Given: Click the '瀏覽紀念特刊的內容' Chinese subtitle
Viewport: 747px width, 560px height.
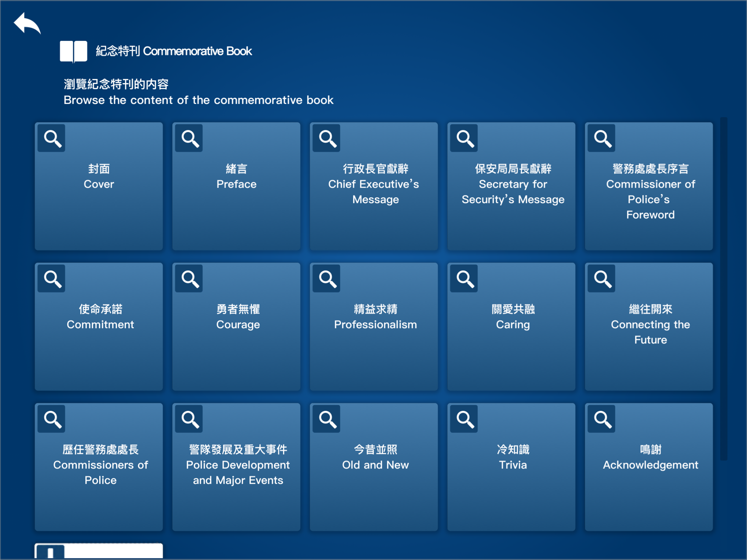Looking at the screenshot, I should (x=116, y=84).
